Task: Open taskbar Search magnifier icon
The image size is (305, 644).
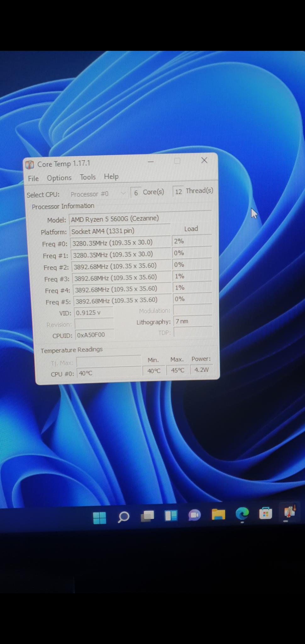Action: click(x=123, y=517)
